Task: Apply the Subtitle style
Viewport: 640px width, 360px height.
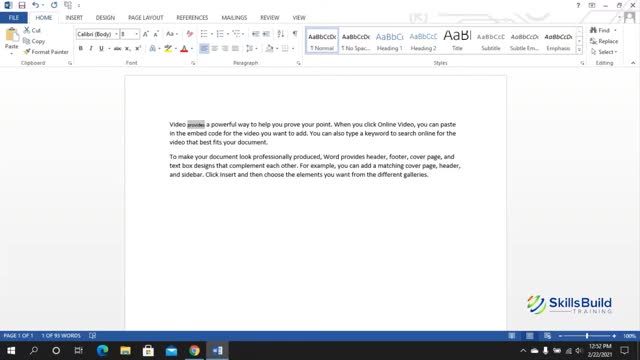Action: click(491, 41)
